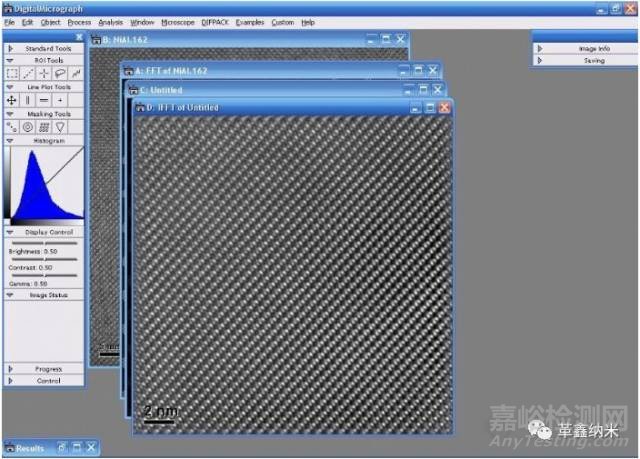The width and height of the screenshot is (640, 459).
Task: Choose the closed loop ROI tool
Action: 60,73
